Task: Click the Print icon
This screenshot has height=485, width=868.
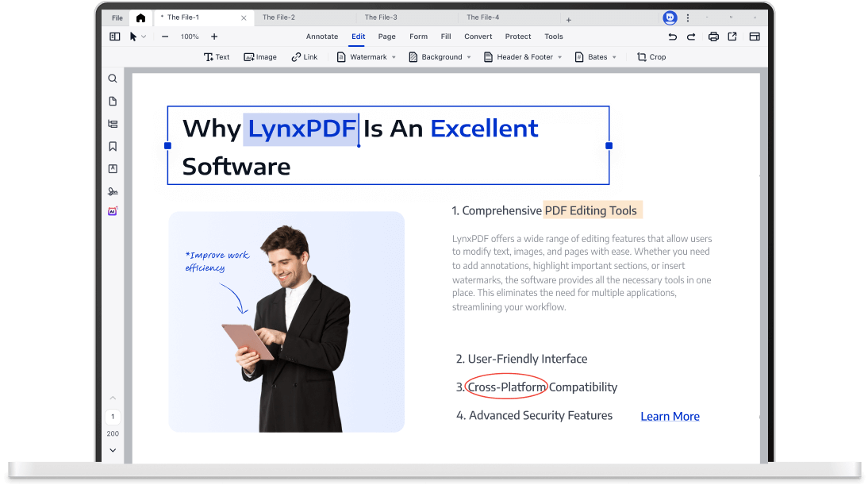Action: pyautogui.click(x=713, y=37)
